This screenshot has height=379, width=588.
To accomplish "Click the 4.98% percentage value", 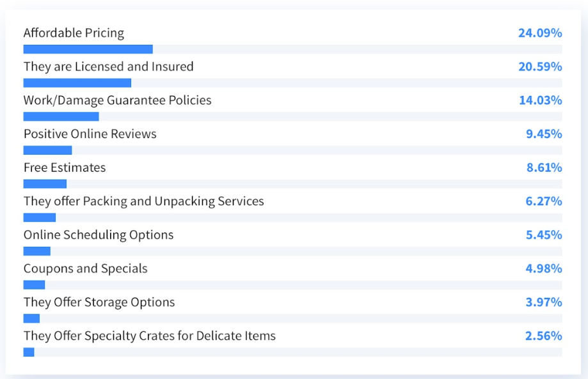I will click(544, 269).
